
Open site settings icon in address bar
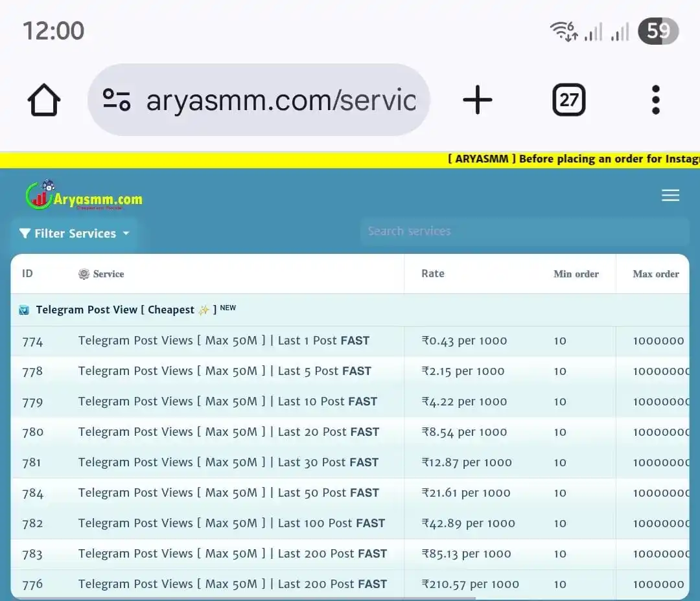(117, 100)
